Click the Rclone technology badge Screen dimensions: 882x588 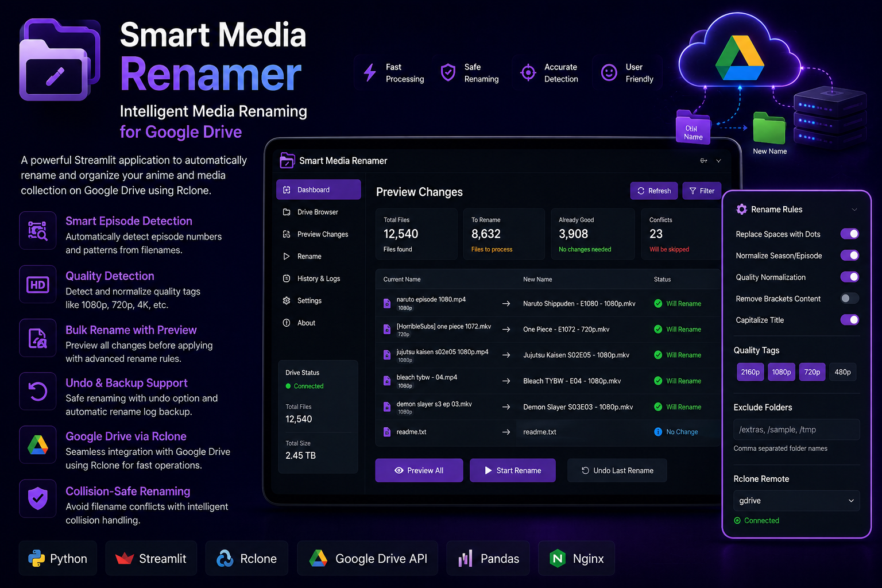[x=247, y=558]
